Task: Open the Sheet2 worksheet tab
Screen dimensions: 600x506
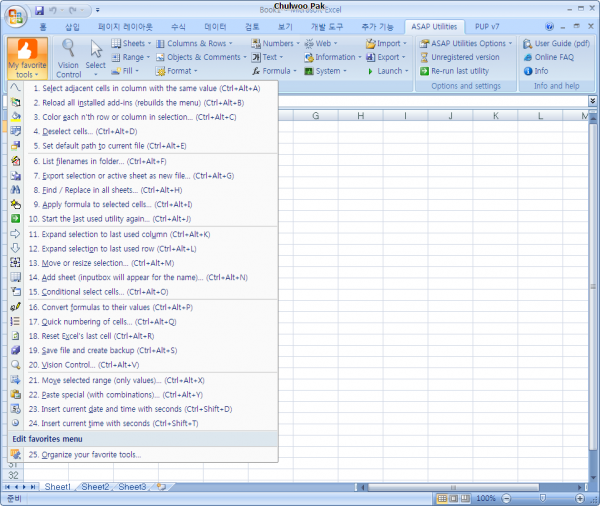Action: (x=95, y=487)
